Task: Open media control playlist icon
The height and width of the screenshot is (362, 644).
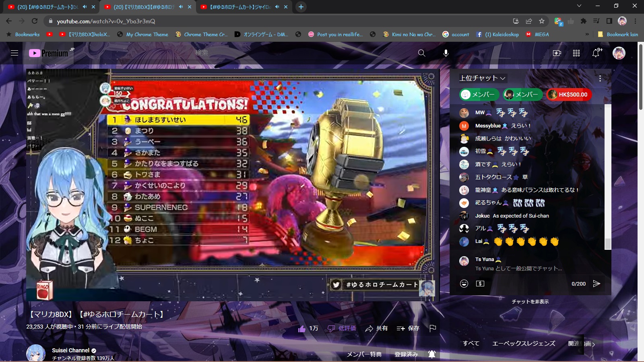Action: click(597, 21)
